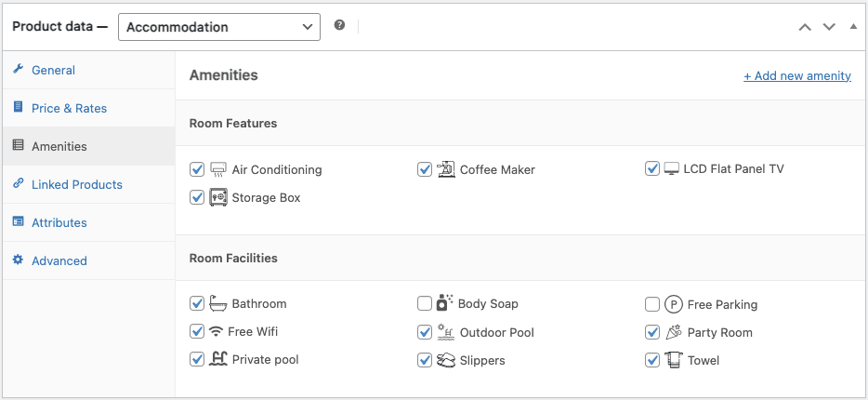Click the Free Parking P icon

coord(675,304)
